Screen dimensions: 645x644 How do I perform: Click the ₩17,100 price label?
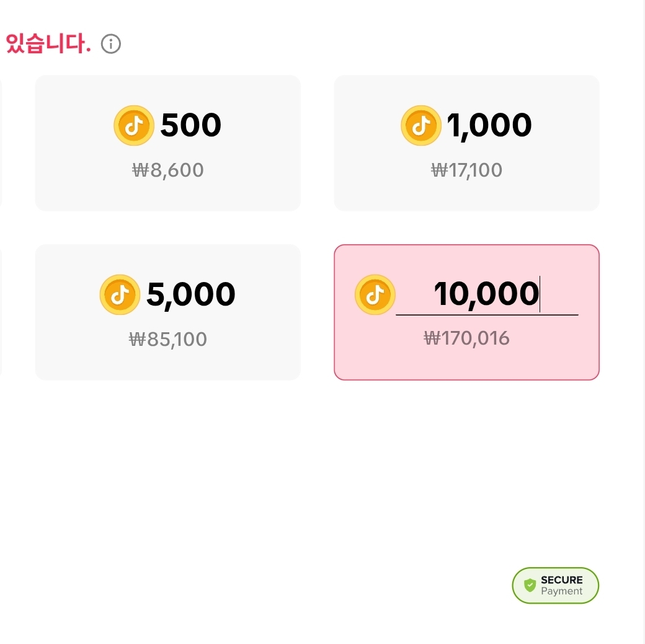tap(466, 170)
